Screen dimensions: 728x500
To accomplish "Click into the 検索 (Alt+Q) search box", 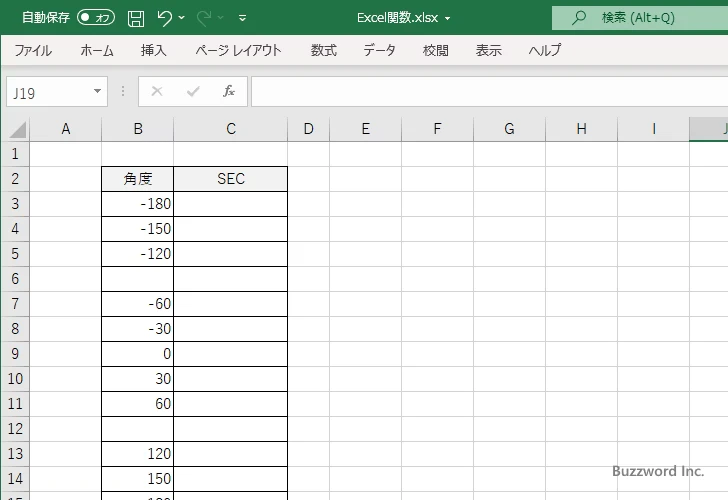I will click(640, 18).
